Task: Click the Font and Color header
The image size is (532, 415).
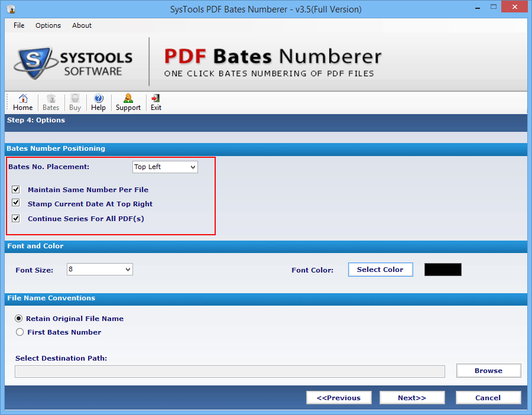Action: coord(35,246)
